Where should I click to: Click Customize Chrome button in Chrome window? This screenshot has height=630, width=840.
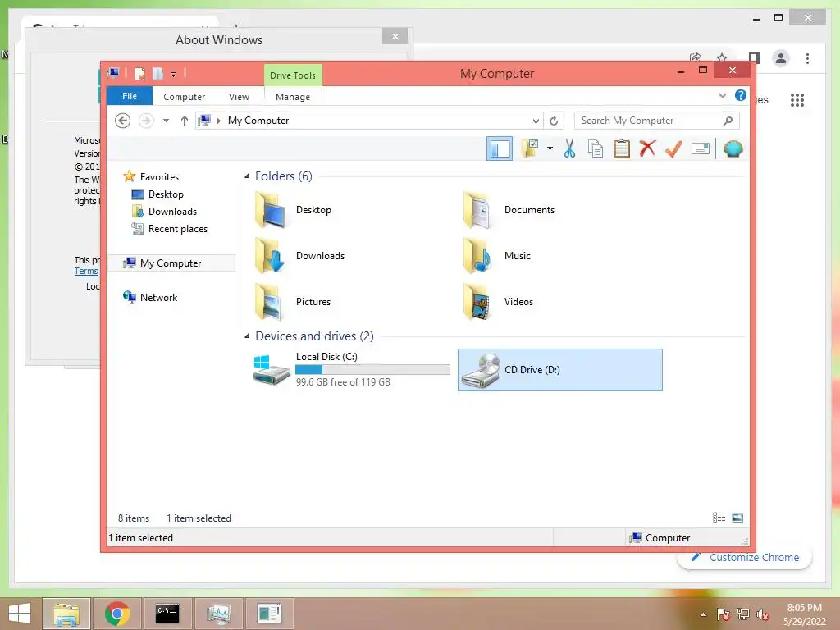pos(744,557)
